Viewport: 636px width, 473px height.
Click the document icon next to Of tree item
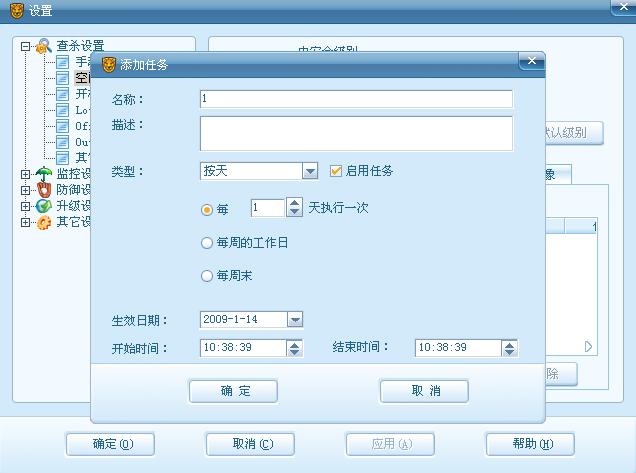(x=62, y=126)
